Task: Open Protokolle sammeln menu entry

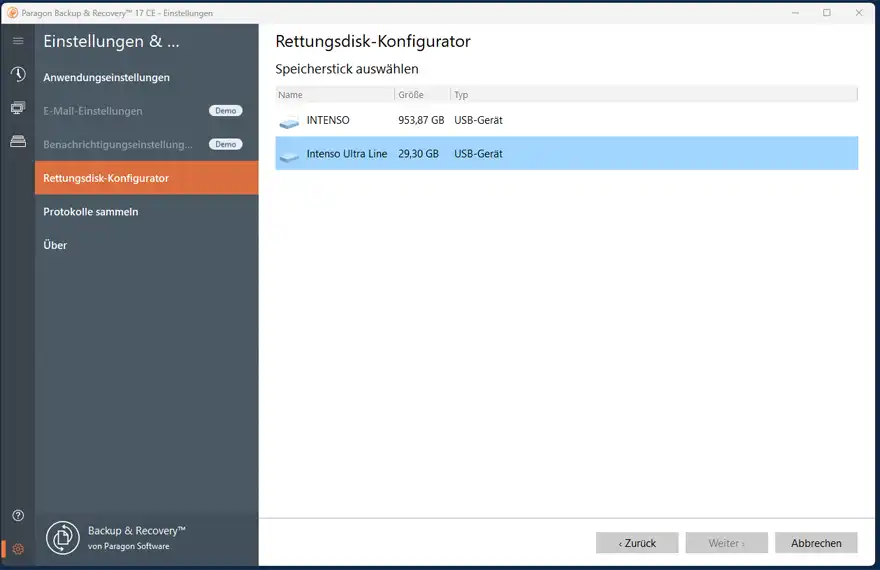Action: click(146, 212)
